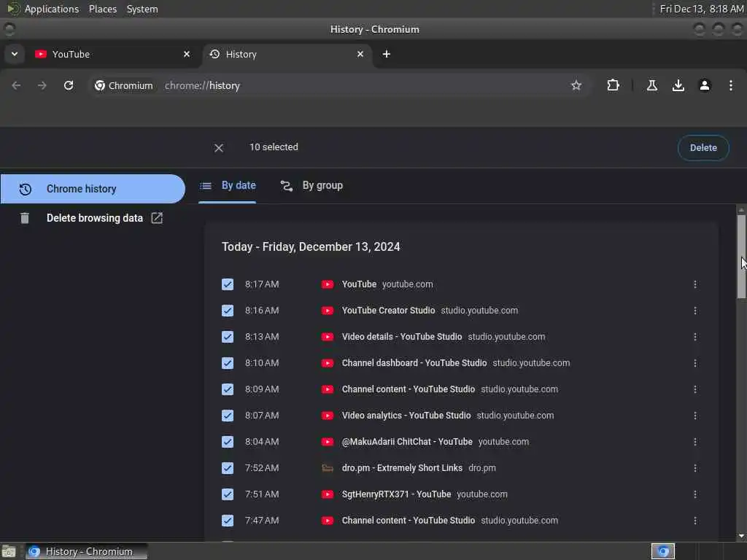This screenshot has width=747, height=560.
Task: Open Chrome Labs flask icon
Action: [x=652, y=85]
